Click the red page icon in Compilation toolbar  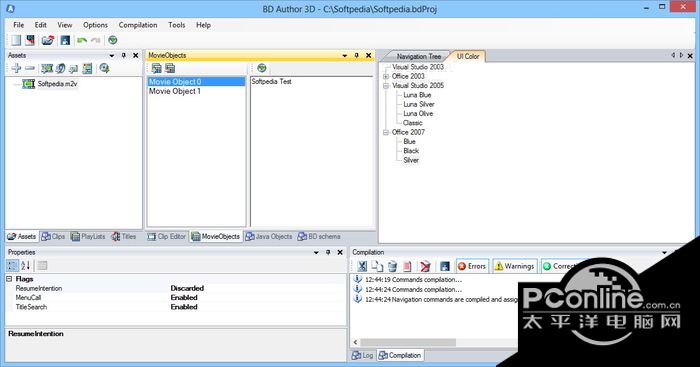point(407,266)
